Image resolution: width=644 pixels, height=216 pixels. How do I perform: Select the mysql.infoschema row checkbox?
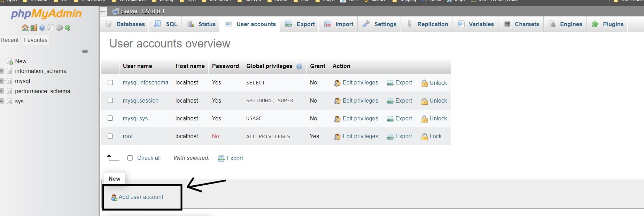click(110, 83)
